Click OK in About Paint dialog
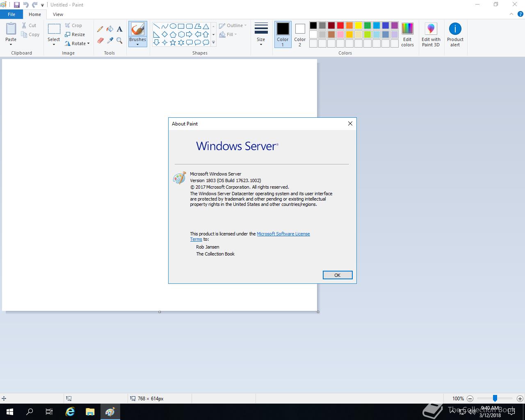This screenshot has height=420, width=525. coord(338,275)
